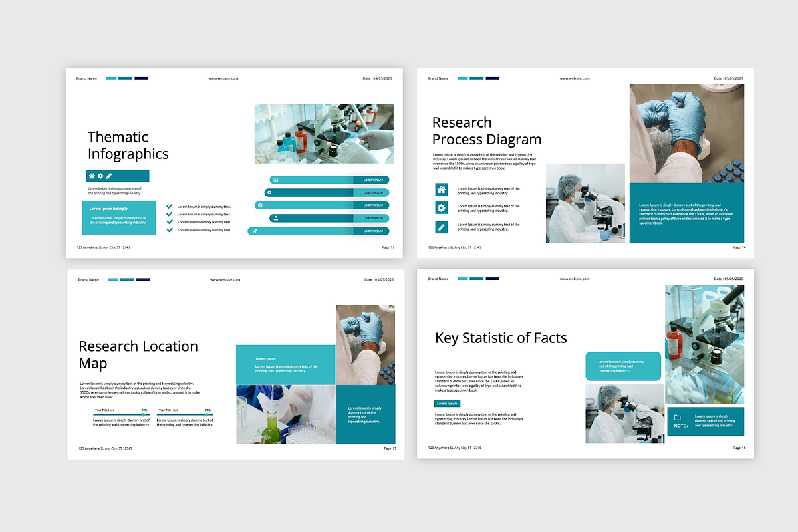Click the pencil icon square on Research Process Diagram
Image resolution: width=798 pixels, height=532 pixels.
click(x=442, y=227)
